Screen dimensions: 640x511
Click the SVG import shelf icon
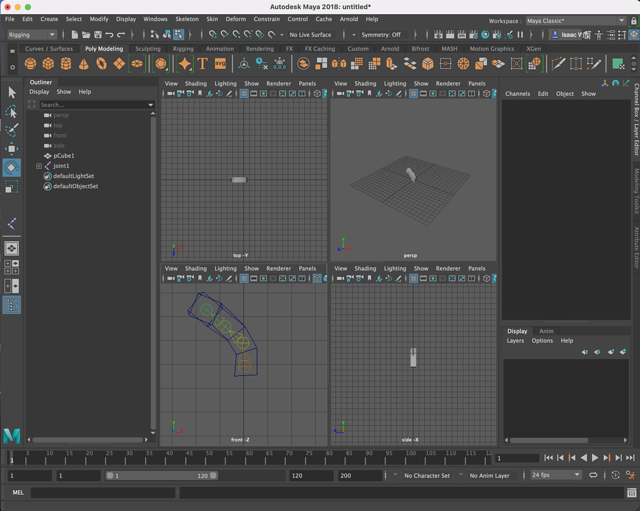(220, 64)
